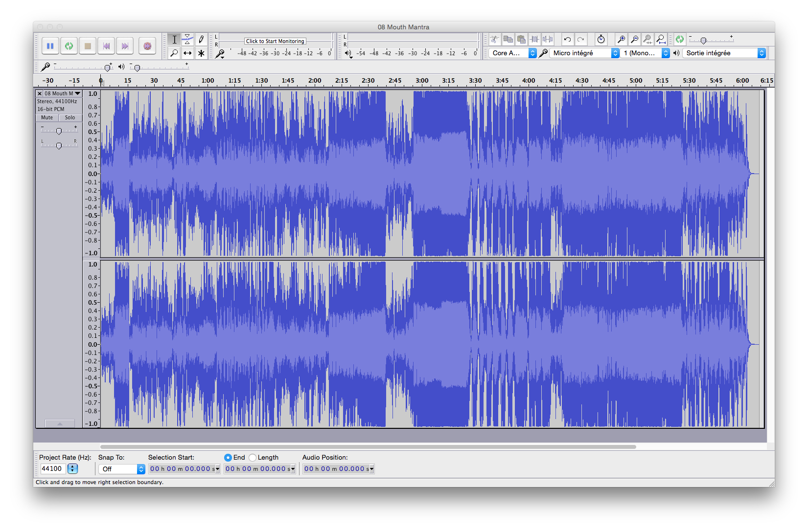Select the Envelope tool
This screenshot has height=532, width=808.
click(x=187, y=39)
